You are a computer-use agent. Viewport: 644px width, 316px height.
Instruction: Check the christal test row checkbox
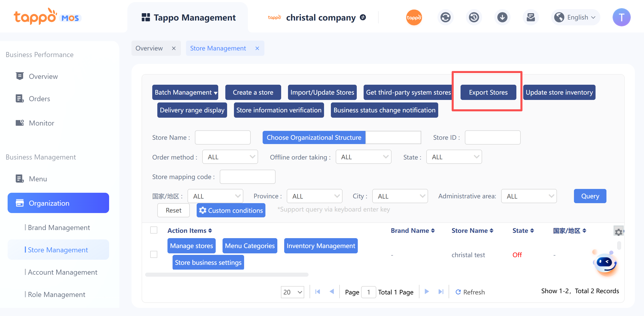(x=154, y=254)
